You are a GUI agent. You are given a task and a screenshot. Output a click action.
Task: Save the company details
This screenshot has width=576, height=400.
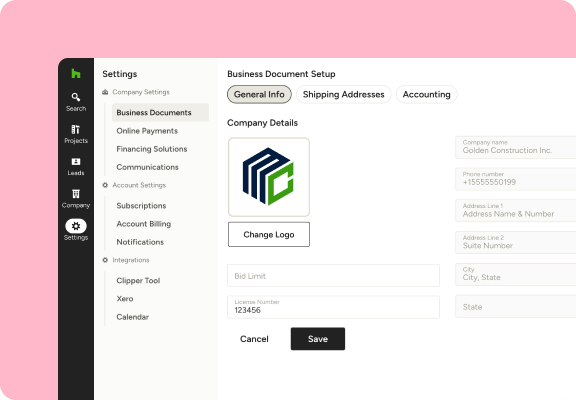[318, 339]
